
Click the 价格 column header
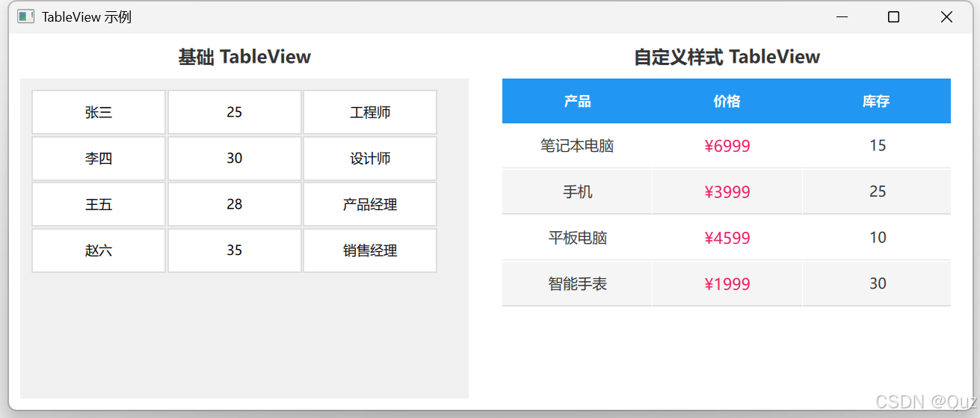[x=727, y=101]
